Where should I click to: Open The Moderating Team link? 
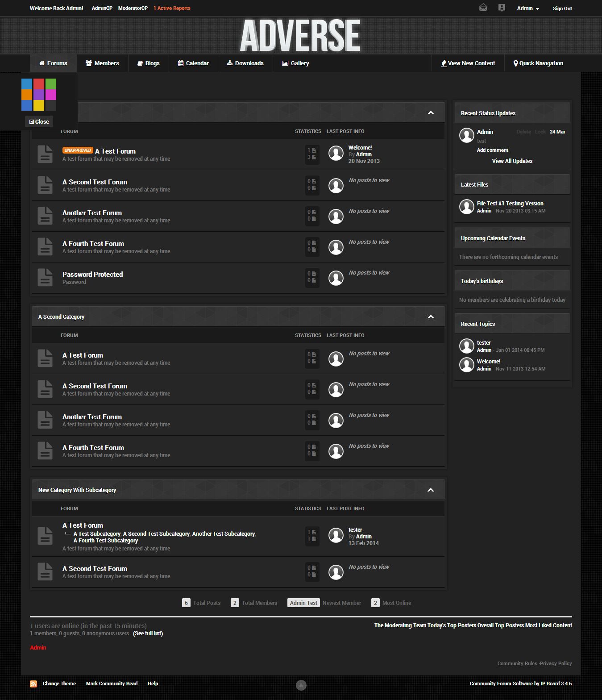[400, 625]
